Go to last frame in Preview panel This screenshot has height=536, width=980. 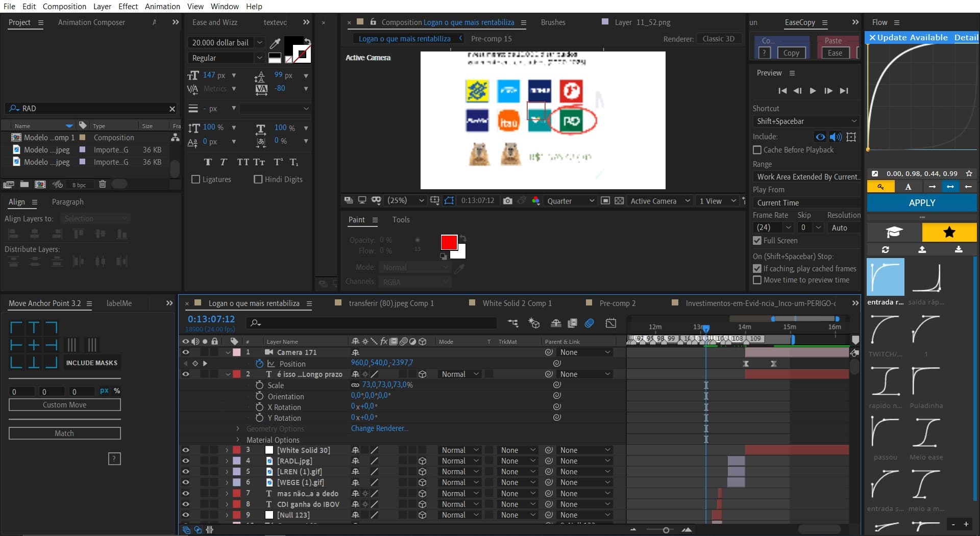844,91
